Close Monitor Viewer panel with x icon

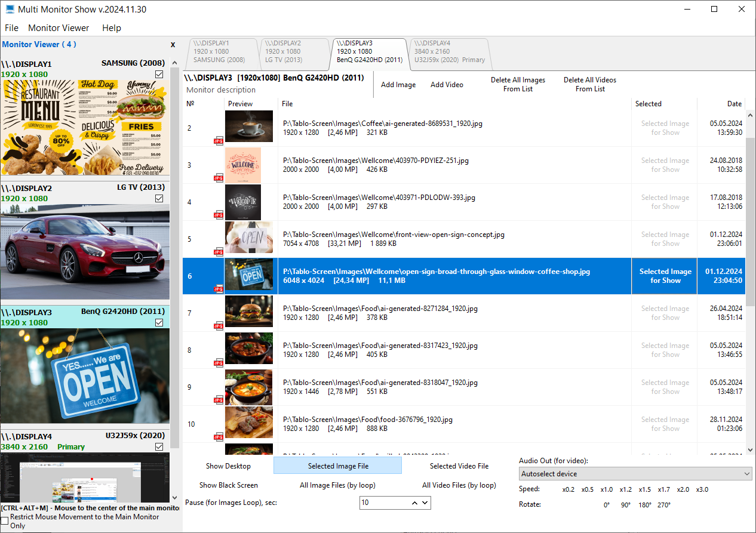(173, 45)
